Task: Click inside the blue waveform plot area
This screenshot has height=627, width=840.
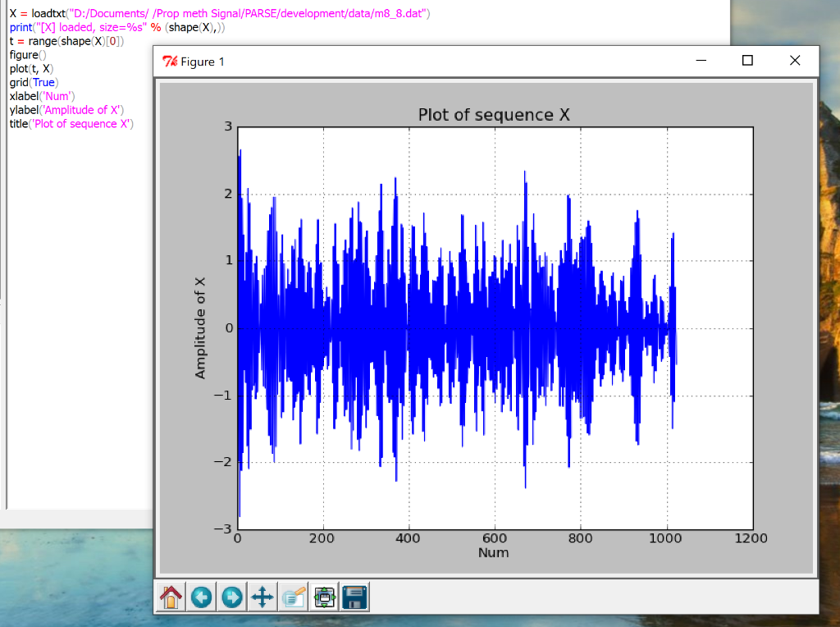Action: tap(451, 328)
